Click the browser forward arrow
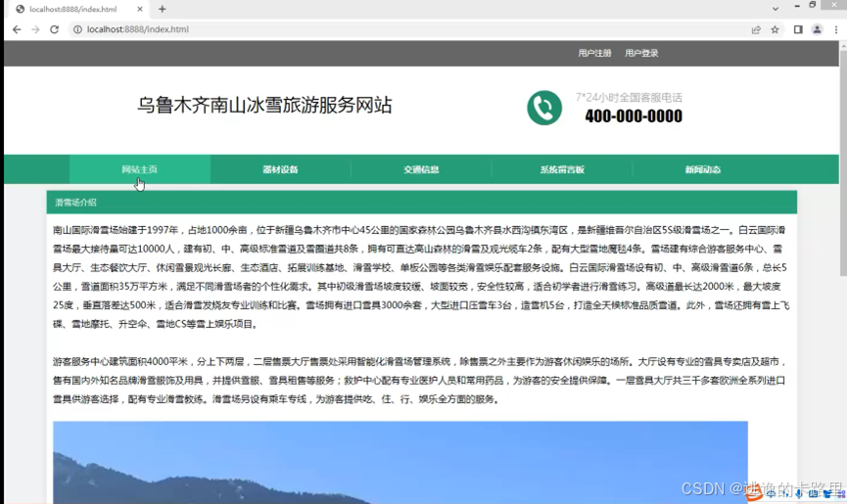This screenshot has width=847, height=504. coord(35,29)
